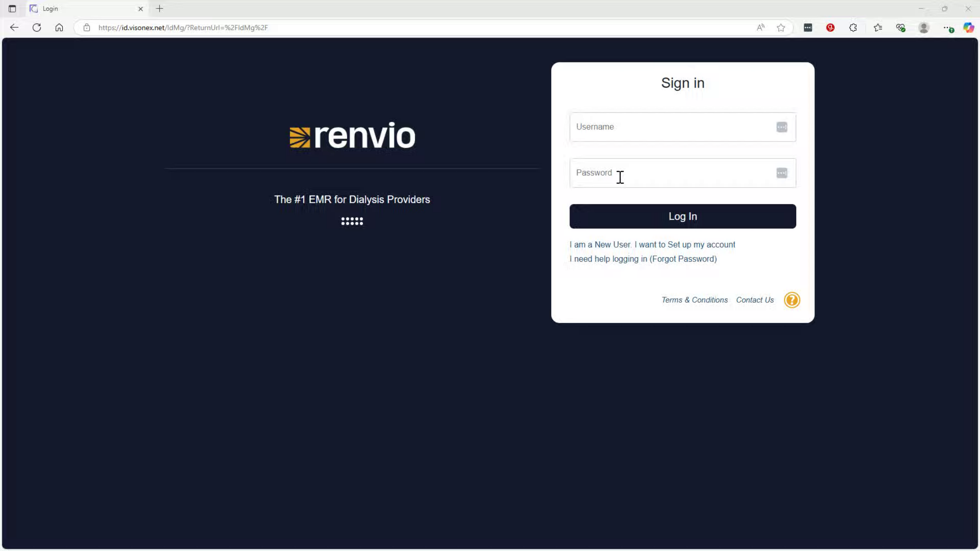The height and width of the screenshot is (551, 980).
Task: Click the browser Back arrow
Action: [x=14, y=27]
